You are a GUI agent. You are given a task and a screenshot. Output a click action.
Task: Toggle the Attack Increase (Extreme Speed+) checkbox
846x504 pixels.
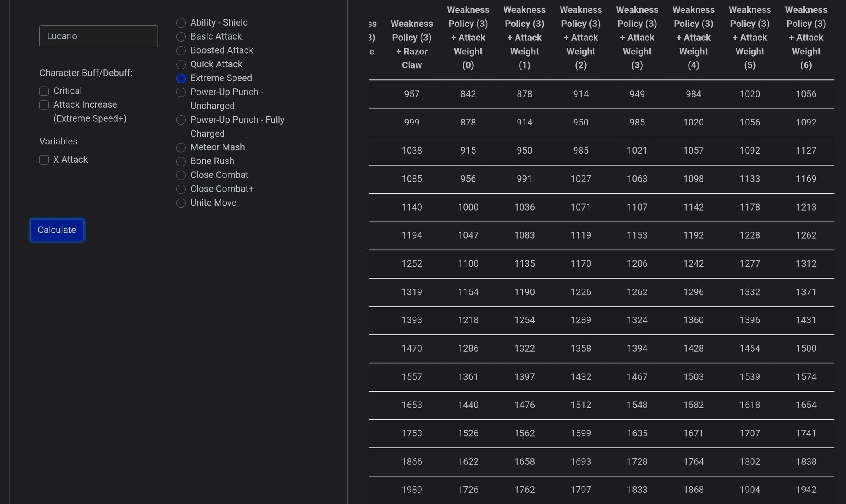point(44,105)
